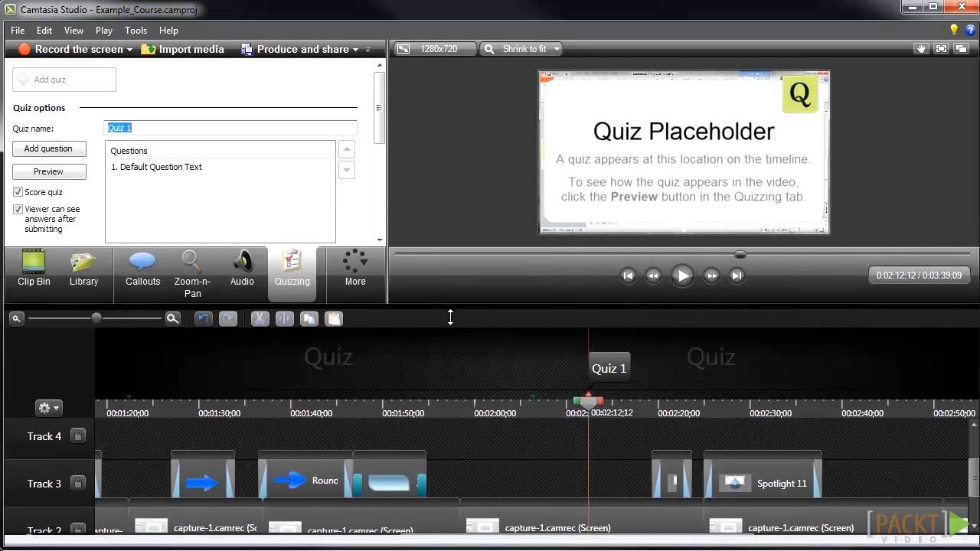Open the Shrink to fit zoom dropdown

(x=522, y=49)
